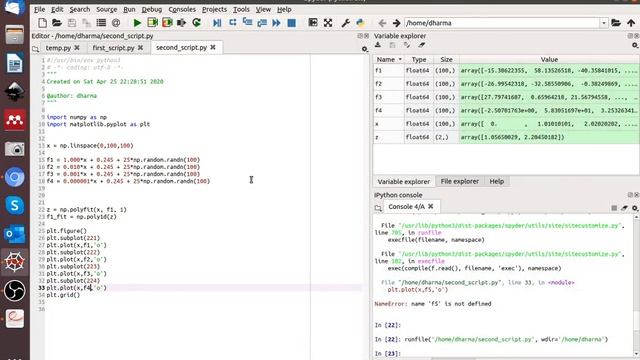640x360 pixels.
Task: Browse for a working directory
Action: (616, 23)
